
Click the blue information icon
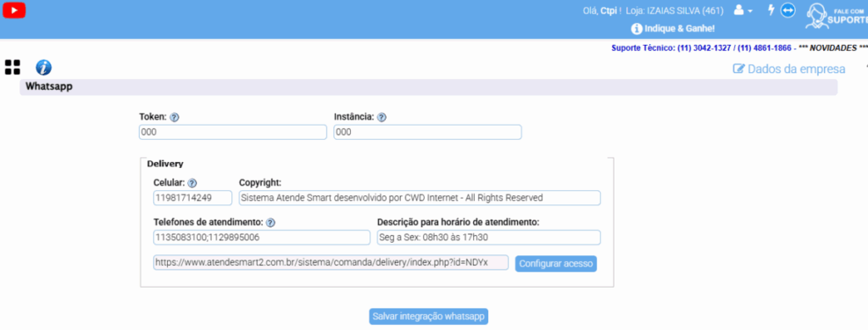44,68
